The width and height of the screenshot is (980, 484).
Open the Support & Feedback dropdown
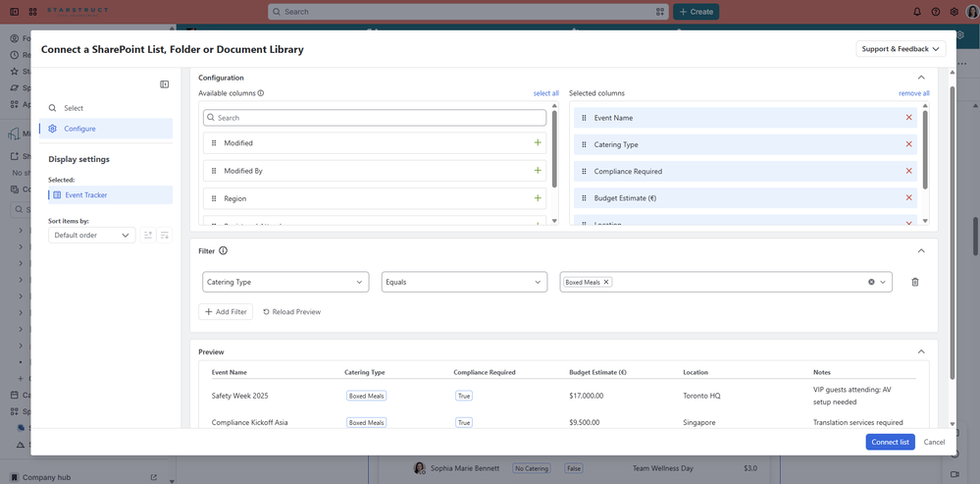point(901,49)
